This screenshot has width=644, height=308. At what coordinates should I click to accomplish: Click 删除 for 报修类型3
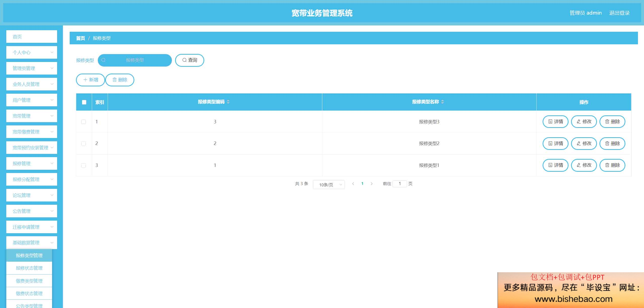[612, 122]
